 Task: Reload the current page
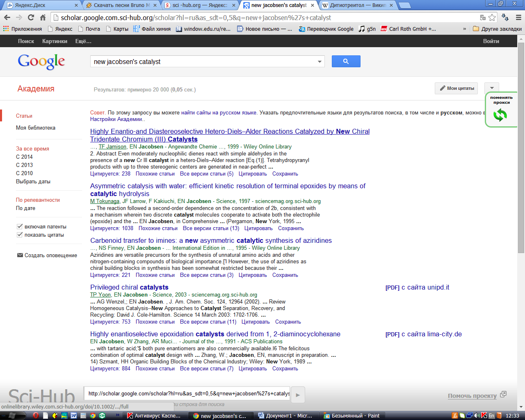pyautogui.click(x=31, y=18)
